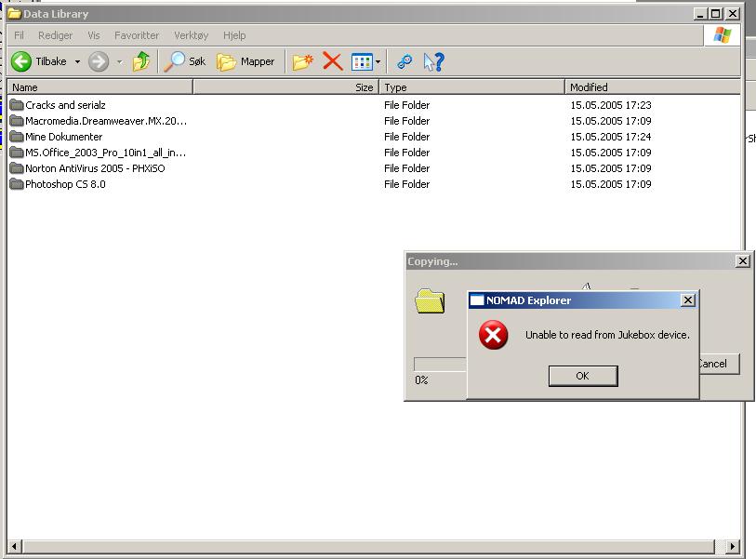Click the green Tilbake back arrow icon

tap(21, 61)
